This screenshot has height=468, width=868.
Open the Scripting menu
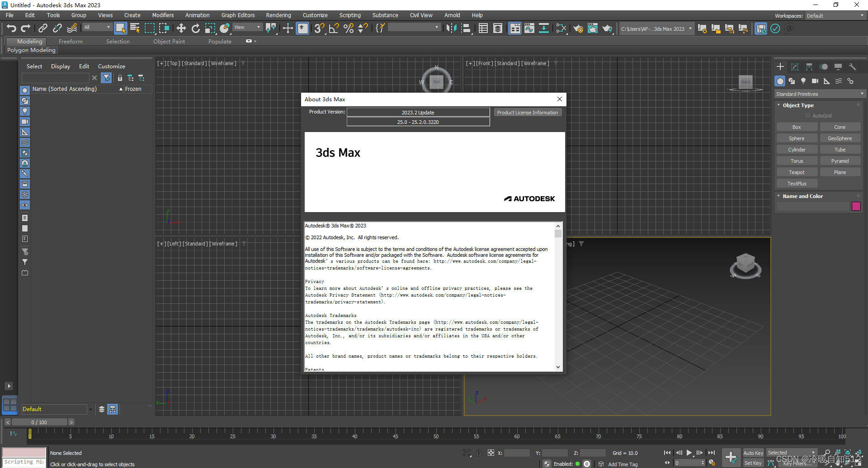point(350,15)
